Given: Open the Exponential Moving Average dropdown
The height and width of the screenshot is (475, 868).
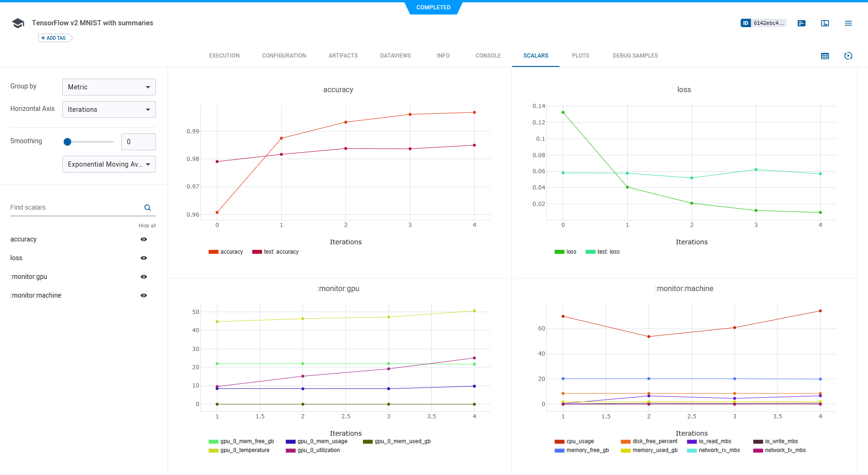Looking at the screenshot, I should (x=109, y=164).
